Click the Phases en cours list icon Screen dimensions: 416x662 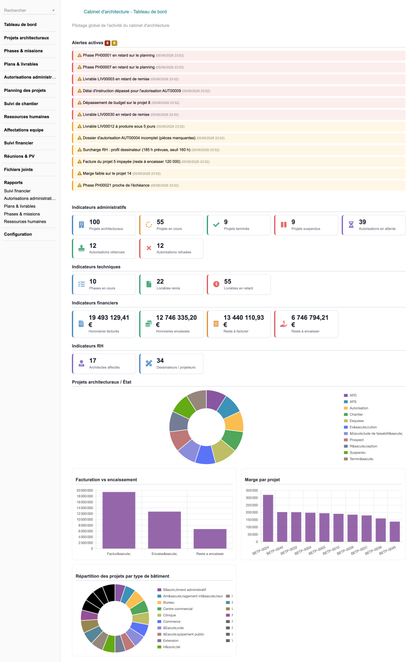pyautogui.click(x=82, y=284)
